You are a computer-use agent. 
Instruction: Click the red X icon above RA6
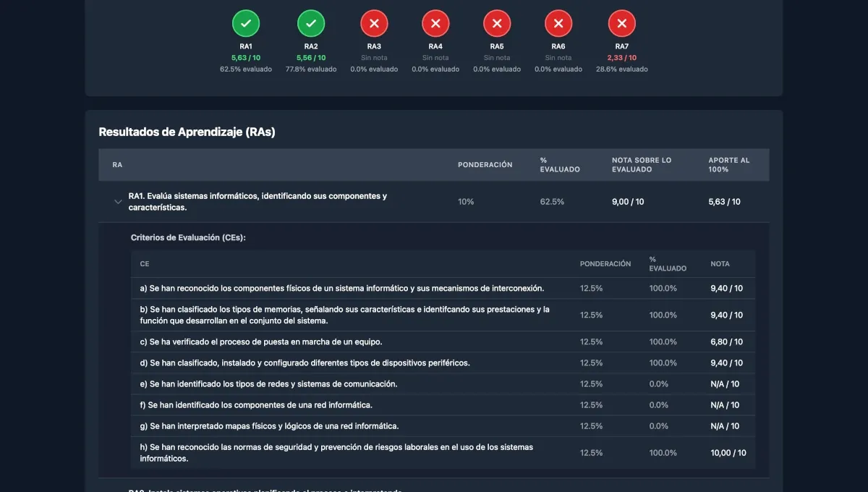(558, 22)
